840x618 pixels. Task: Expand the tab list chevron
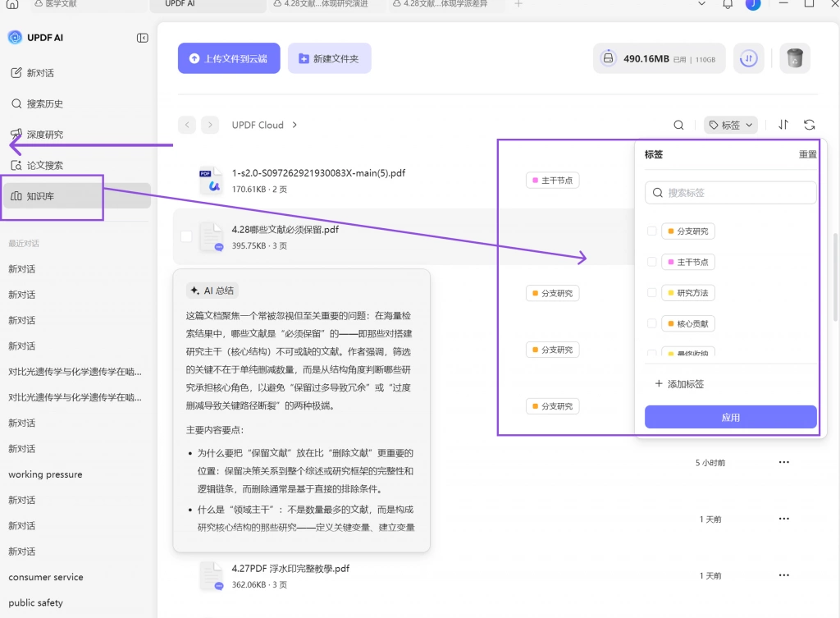click(x=701, y=4)
